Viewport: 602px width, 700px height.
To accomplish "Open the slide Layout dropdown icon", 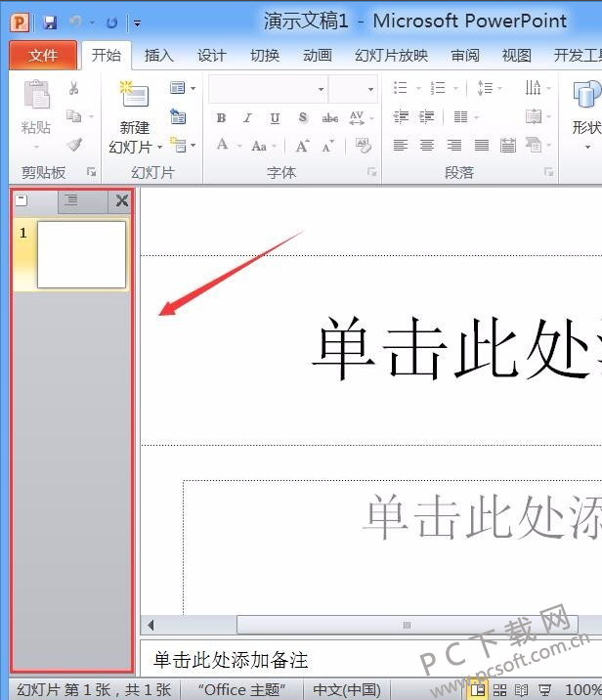I will [183, 88].
